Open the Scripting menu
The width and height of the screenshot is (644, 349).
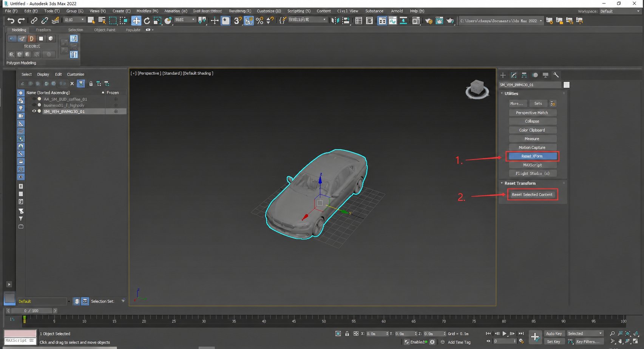(299, 11)
